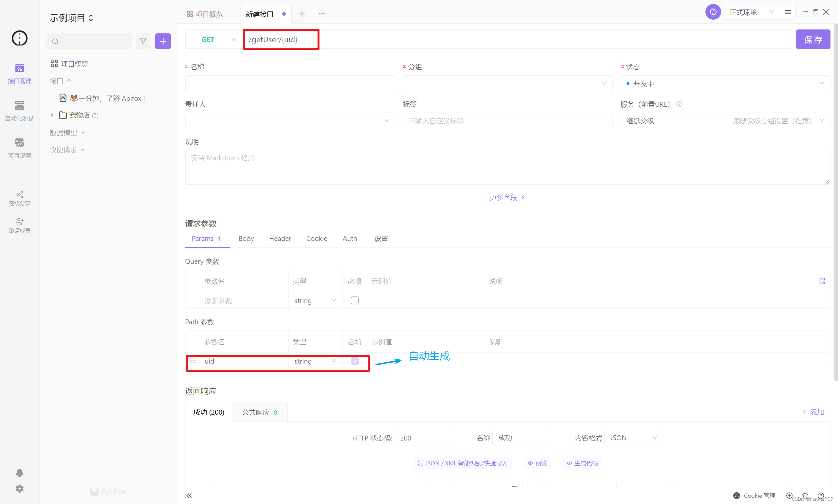Open the 分组 dropdown

[x=507, y=83]
